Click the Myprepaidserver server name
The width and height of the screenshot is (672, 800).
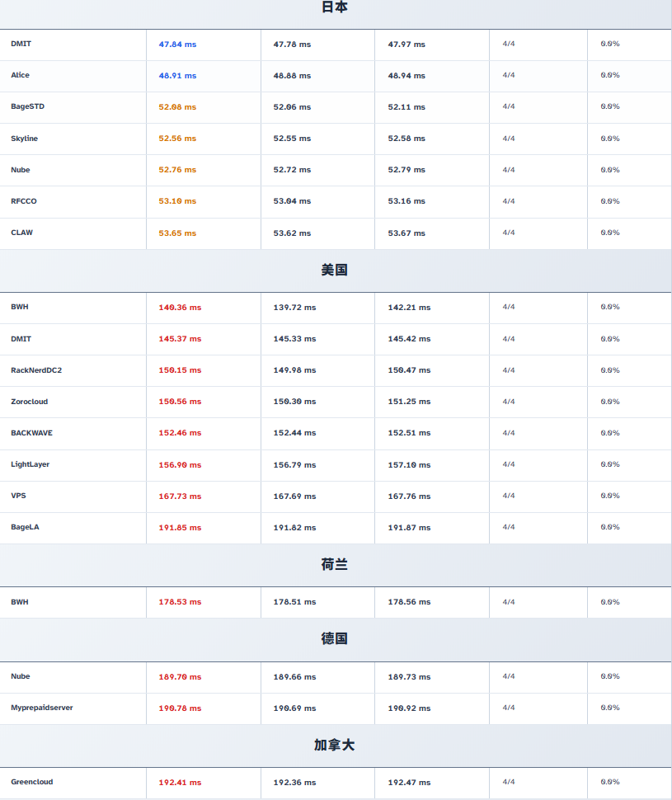tap(42, 708)
